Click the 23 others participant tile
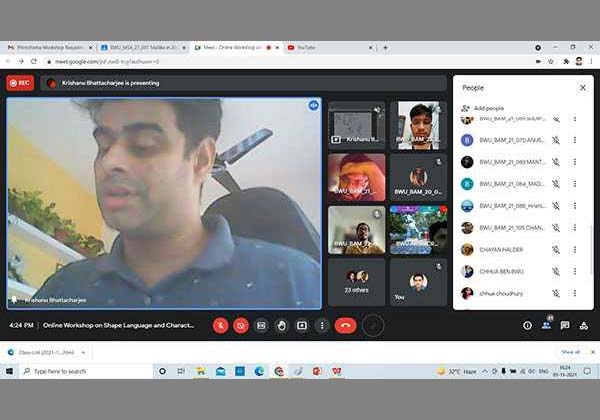 tap(356, 281)
